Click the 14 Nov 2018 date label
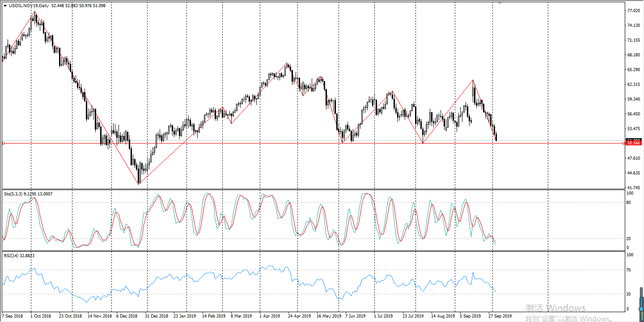The width and height of the screenshot is (644, 322). tap(99, 316)
